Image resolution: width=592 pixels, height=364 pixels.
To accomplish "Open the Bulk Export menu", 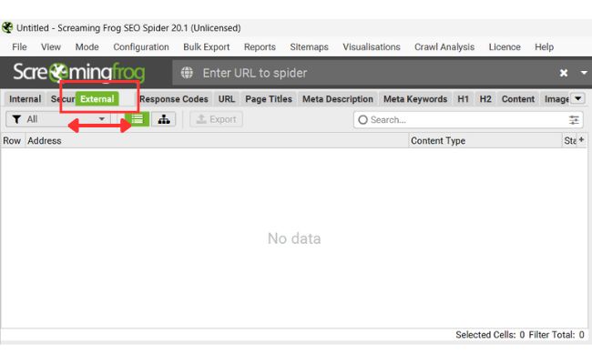I will click(206, 47).
